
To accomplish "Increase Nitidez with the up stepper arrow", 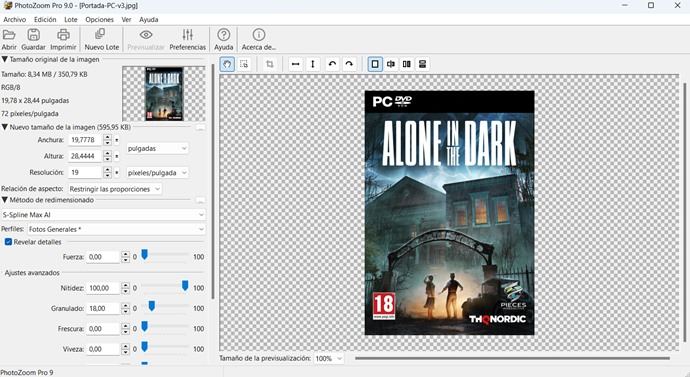I will pyautogui.click(x=125, y=285).
